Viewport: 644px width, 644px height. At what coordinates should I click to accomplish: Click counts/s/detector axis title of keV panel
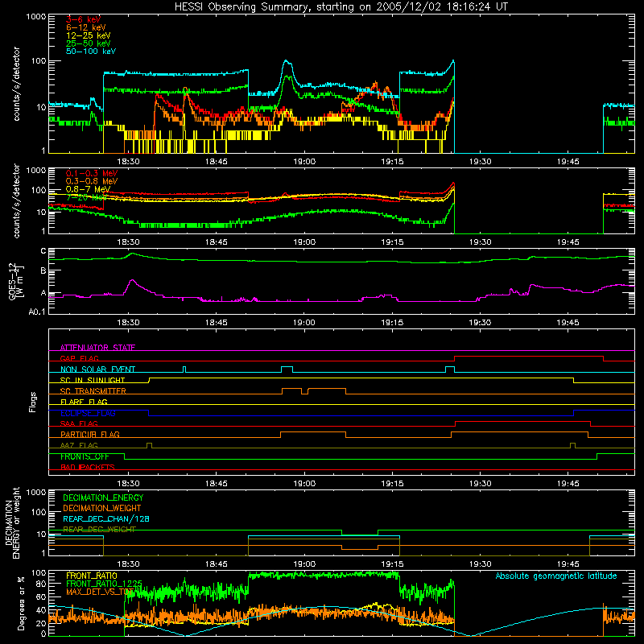click(16, 84)
